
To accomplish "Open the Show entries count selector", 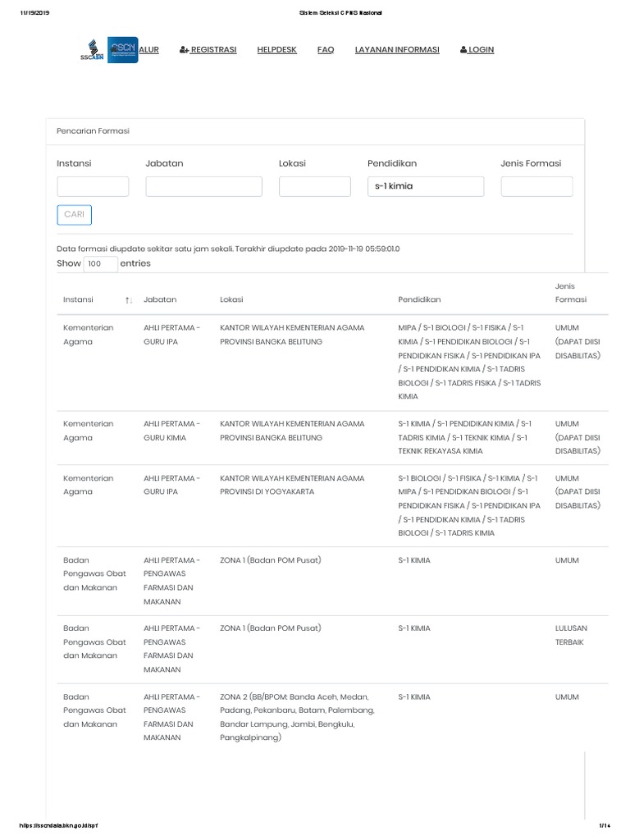I will click(x=101, y=263).
